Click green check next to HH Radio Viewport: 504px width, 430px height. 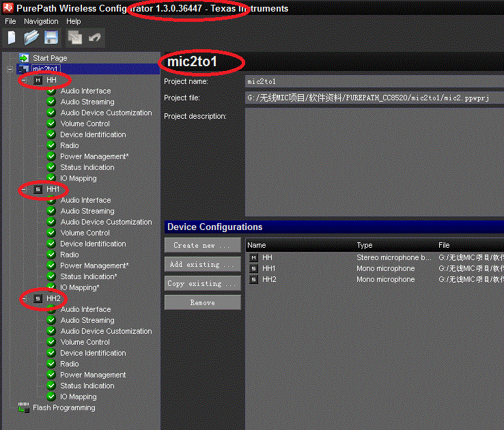tap(51, 145)
